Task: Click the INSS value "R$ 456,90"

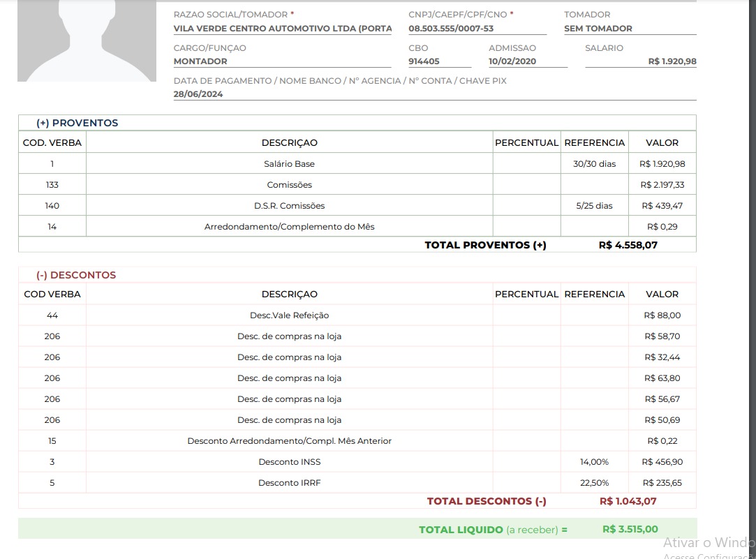Action: point(662,462)
